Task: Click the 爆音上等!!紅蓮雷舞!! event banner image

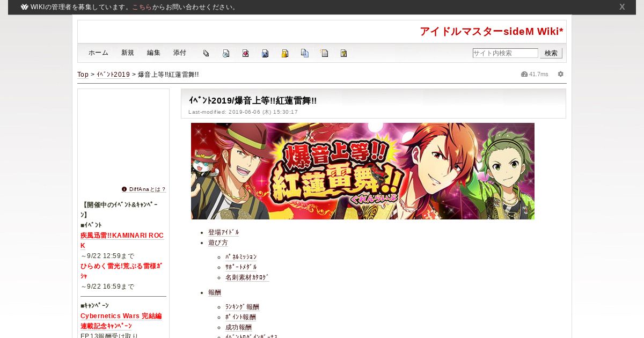Action: [x=363, y=171]
